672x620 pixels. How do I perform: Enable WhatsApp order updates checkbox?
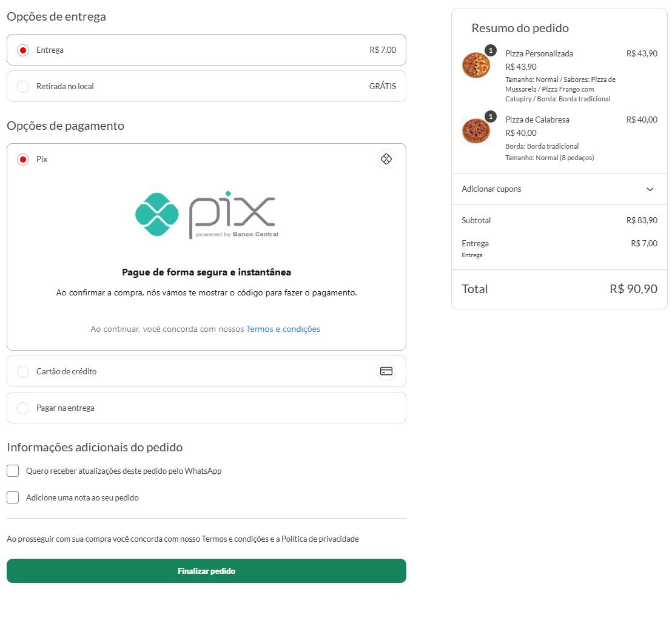[x=13, y=471]
